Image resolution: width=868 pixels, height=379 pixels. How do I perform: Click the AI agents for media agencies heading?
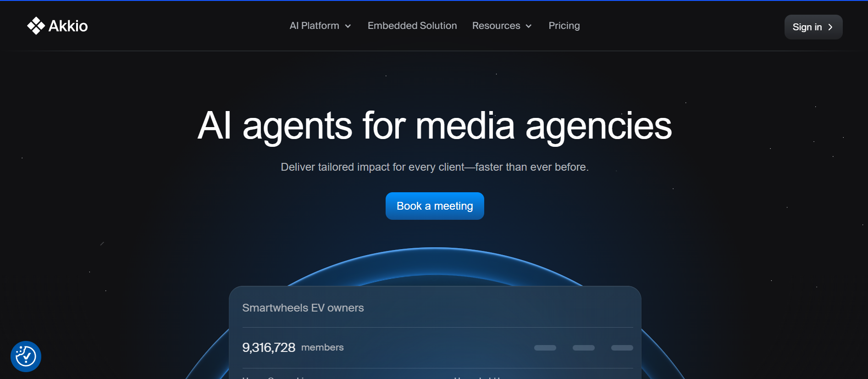click(435, 126)
